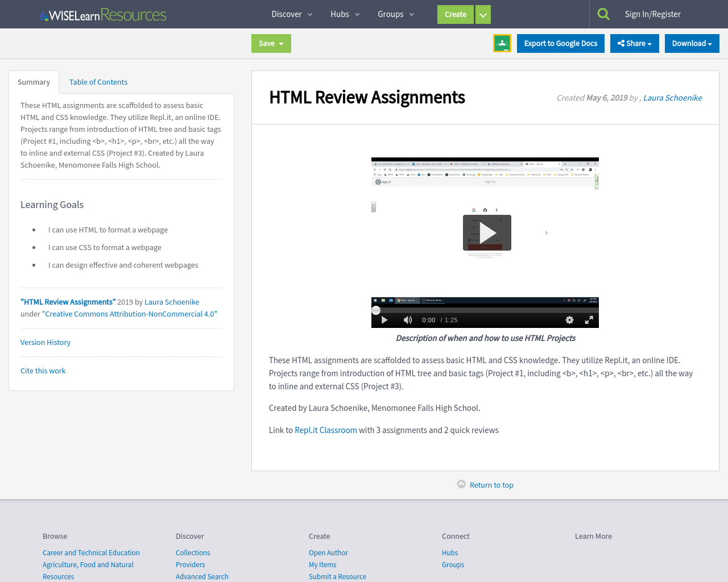Image resolution: width=728 pixels, height=582 pixels.
Task: Open Providers in footer
Action: click(191, 564)
